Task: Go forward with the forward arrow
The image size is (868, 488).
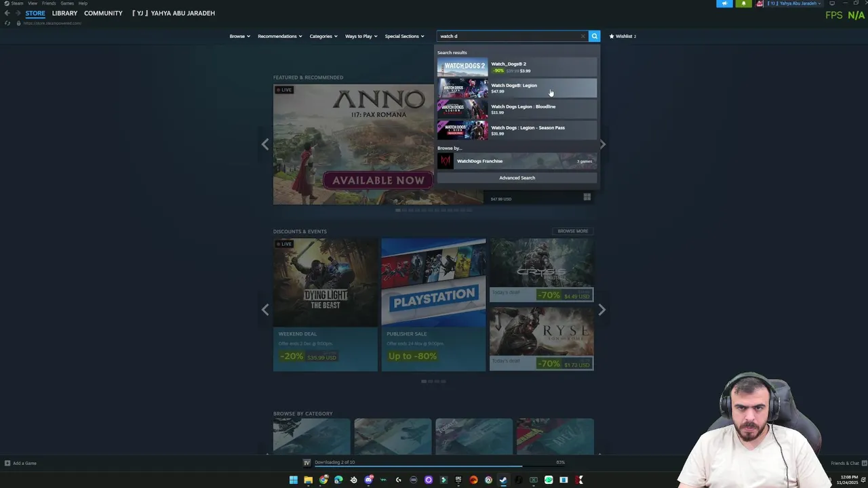Action: tap(18, 13)
